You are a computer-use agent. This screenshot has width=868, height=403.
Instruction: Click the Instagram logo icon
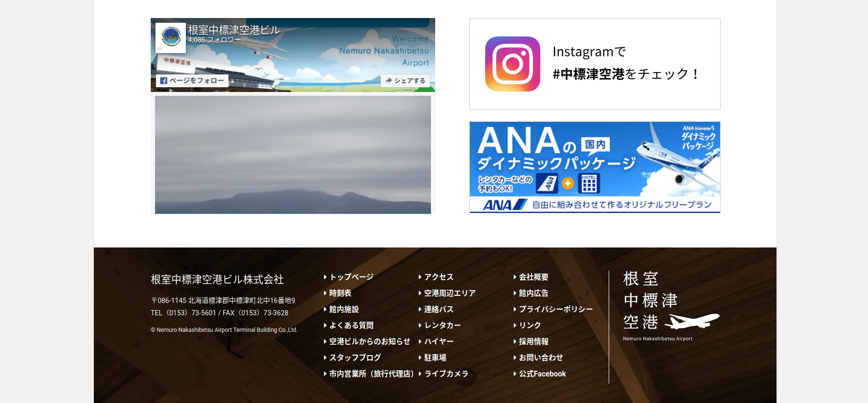(512, 64)
